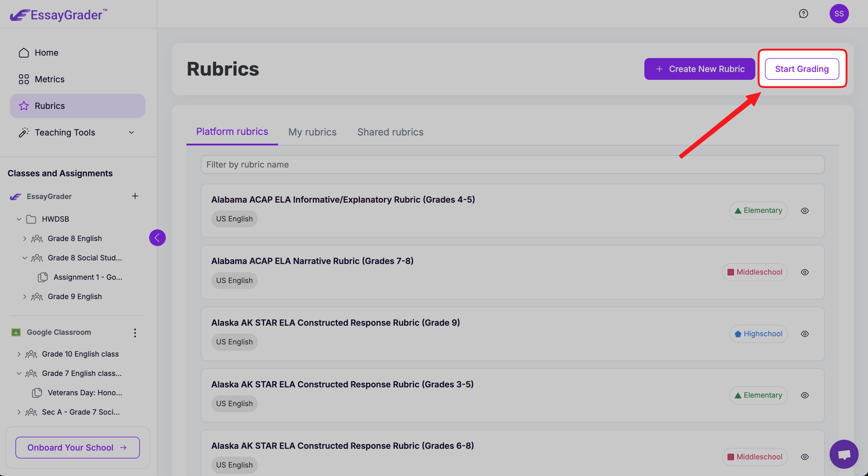Collapse the HWDSB folder

[x=19, y=219]
